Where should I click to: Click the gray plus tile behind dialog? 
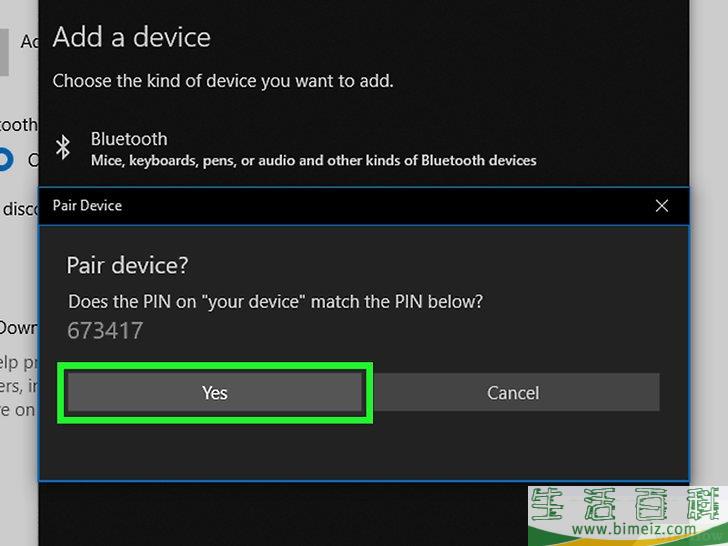click(4, 52)
